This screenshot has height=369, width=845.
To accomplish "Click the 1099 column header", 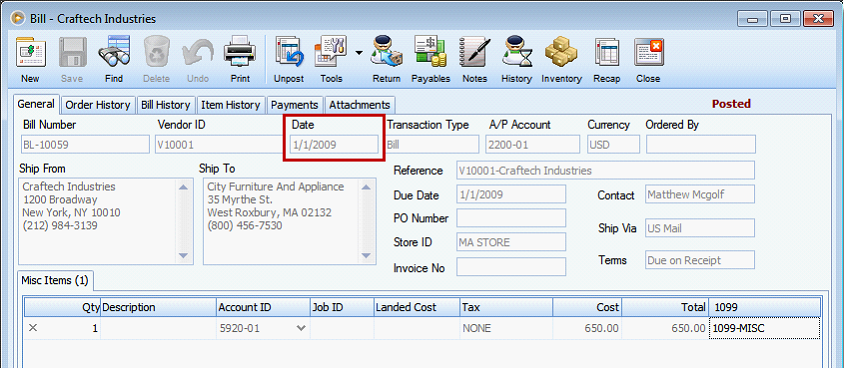I will pos(764,308).
